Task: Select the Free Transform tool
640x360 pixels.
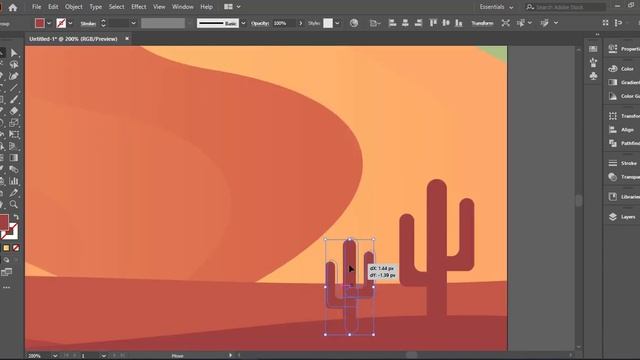Action: tap(14, 134)
